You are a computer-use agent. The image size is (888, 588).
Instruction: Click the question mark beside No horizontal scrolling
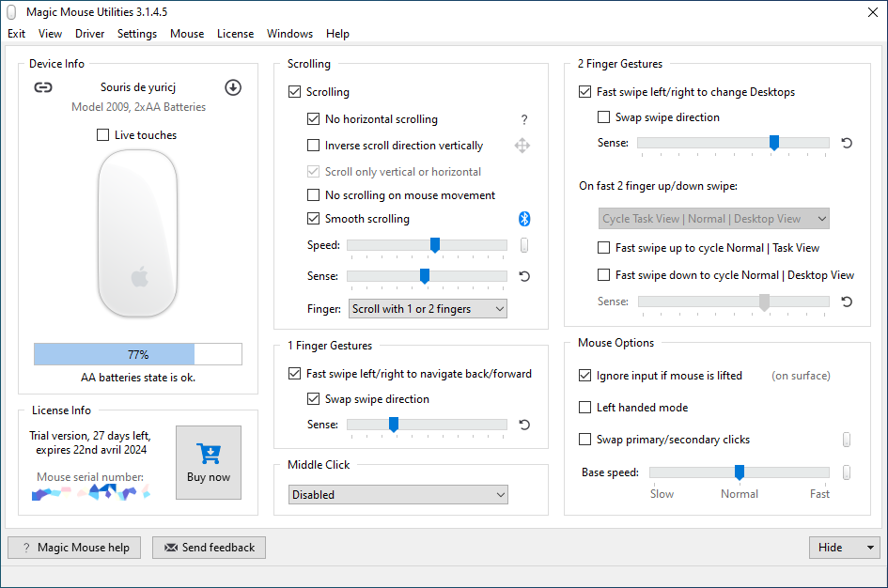[524, 119]
